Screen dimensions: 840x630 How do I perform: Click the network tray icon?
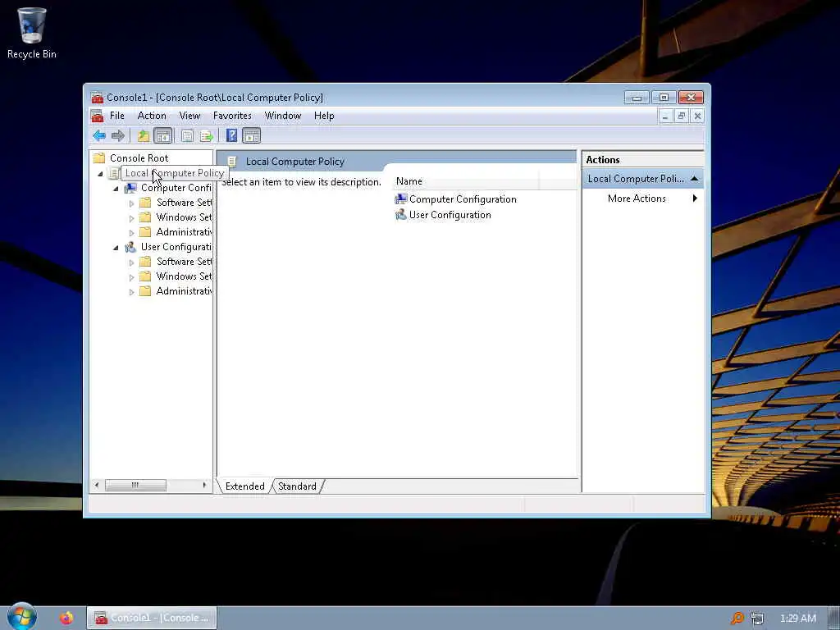point(757,619)
